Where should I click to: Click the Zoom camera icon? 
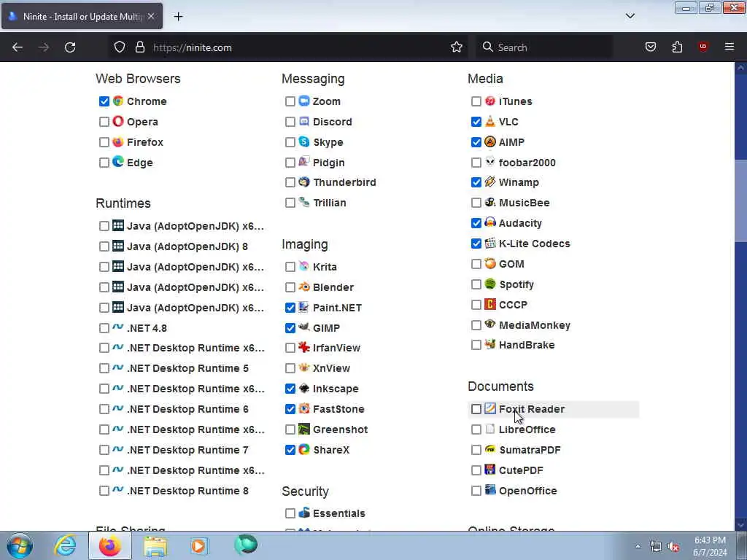304,101
